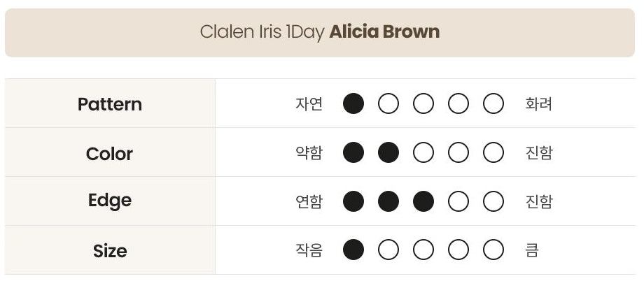
Task: Pick the third filled dot in Edge row
Action: [423, 202]
